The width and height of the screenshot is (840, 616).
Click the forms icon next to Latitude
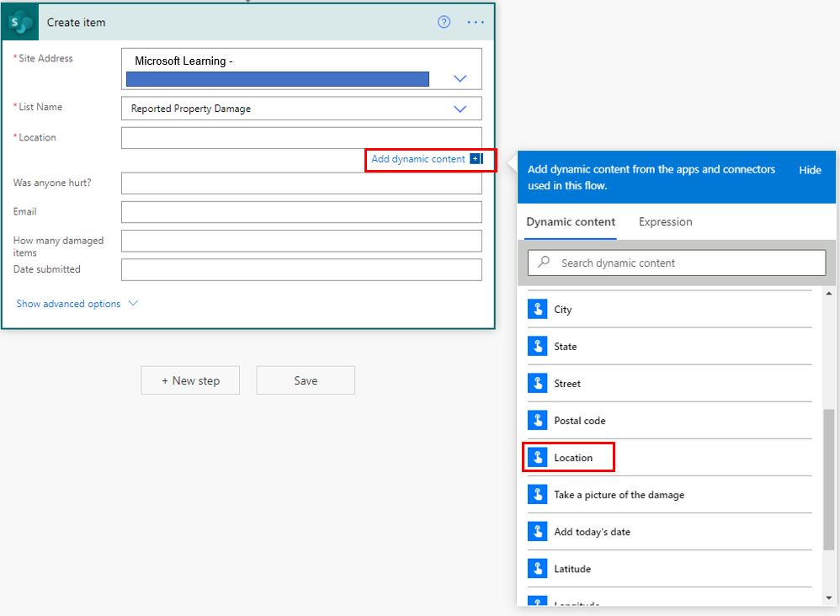tap(537, 568)
